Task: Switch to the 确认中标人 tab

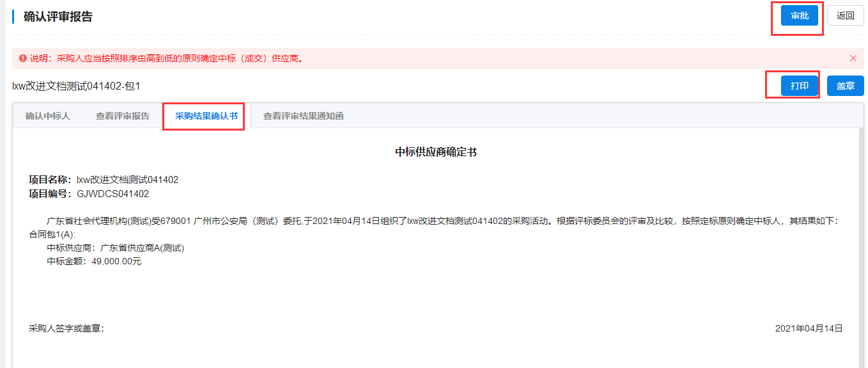Action: tap(48, 116)
